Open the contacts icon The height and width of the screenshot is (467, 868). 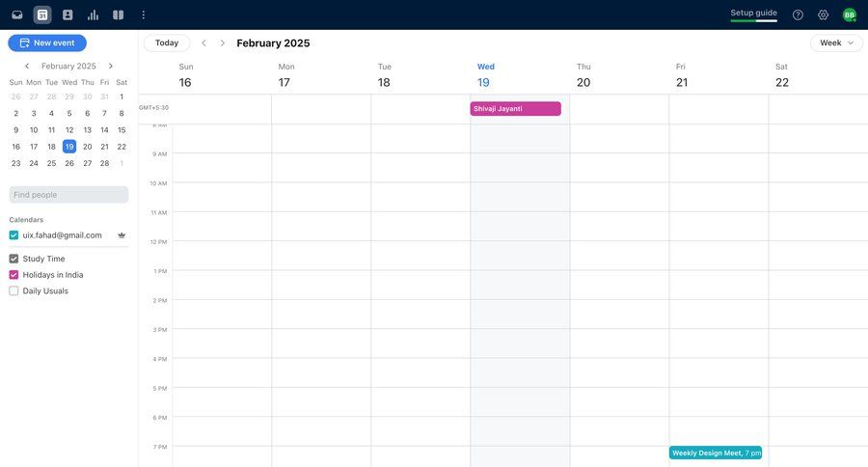(x=68, y=15)
